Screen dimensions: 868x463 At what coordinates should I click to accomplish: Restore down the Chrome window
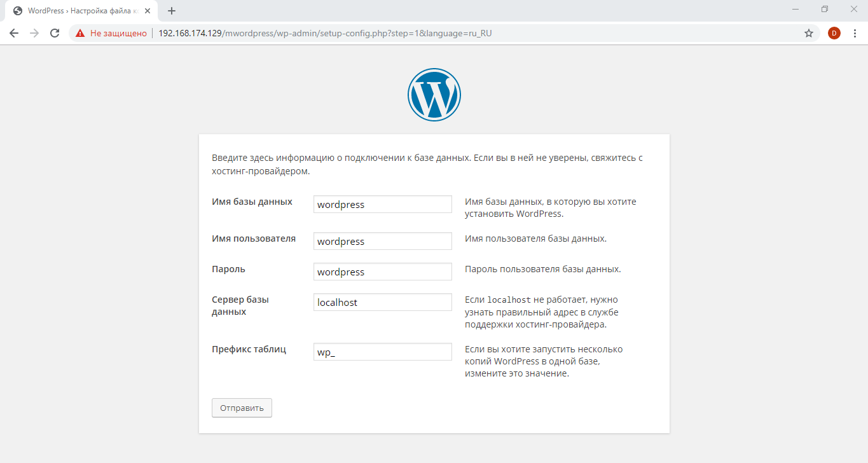point(825,9)
